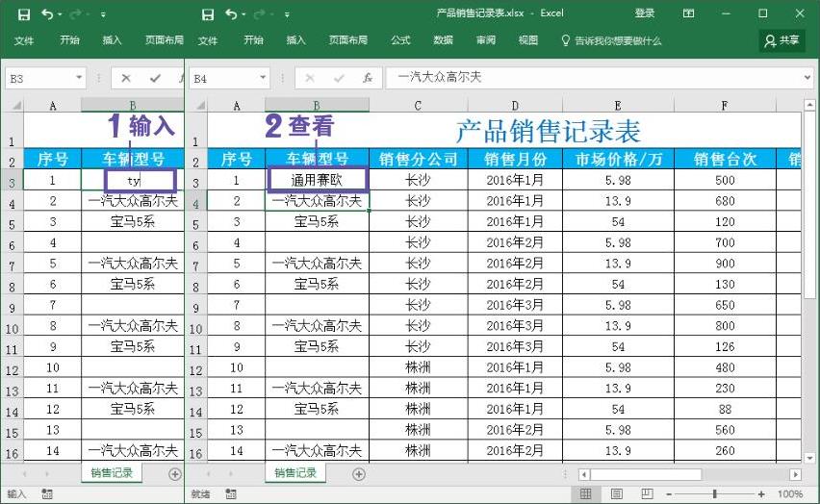Open Quick Access customize arrow in left window
The height and width of the screenshot is (504, 820).
(x=103, y=15)
